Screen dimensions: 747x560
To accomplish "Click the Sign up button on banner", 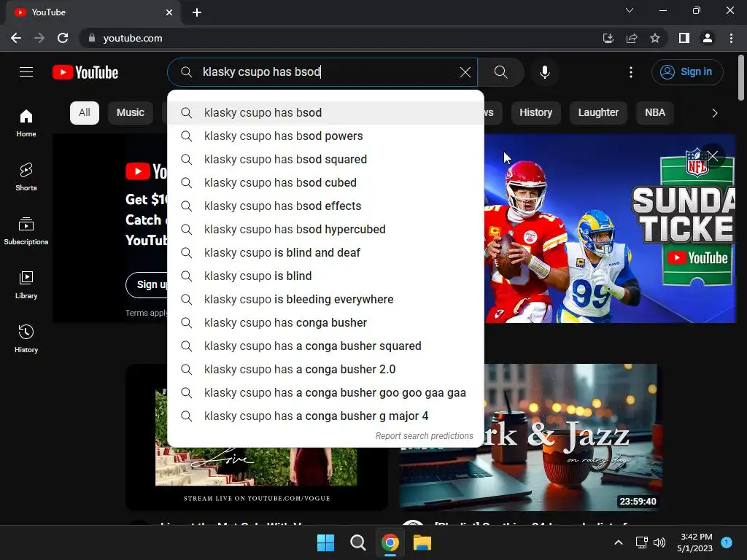I will 147,285.
